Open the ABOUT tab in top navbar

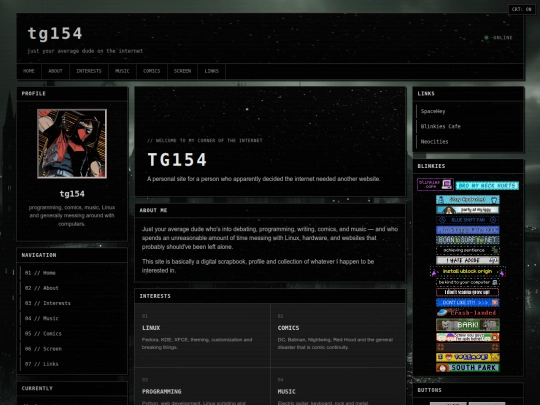55,71
